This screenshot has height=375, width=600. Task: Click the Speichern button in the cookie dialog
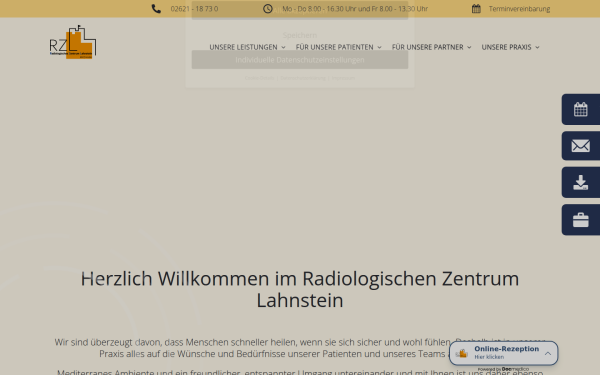300,35
